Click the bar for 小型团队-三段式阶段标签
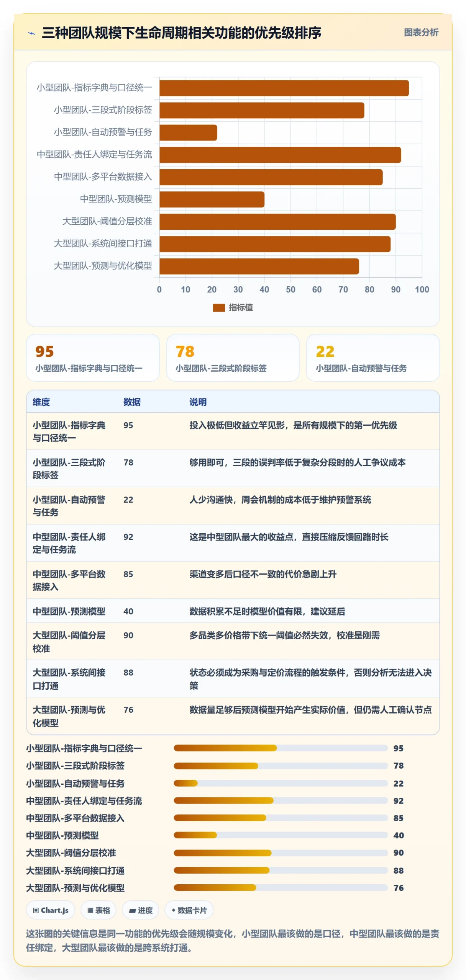This screenshot has height=980, width=466. pyautogui.click(x=262, y=110)
